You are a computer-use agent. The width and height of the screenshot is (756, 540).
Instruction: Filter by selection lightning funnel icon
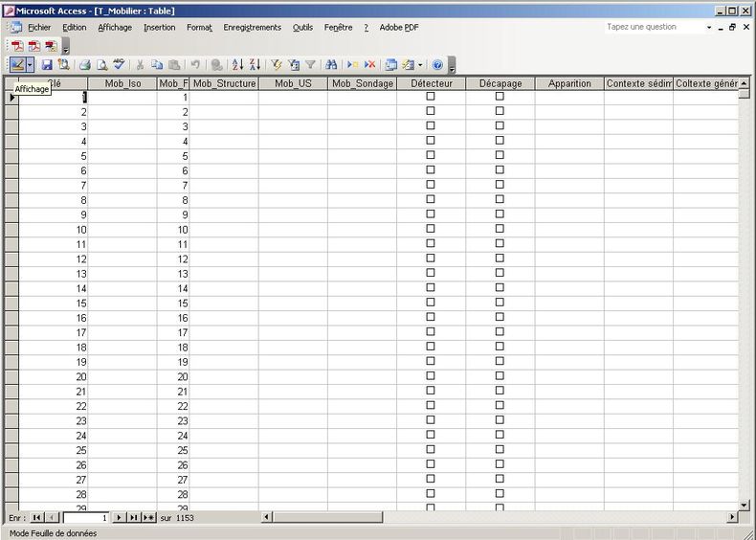(277, 65)
